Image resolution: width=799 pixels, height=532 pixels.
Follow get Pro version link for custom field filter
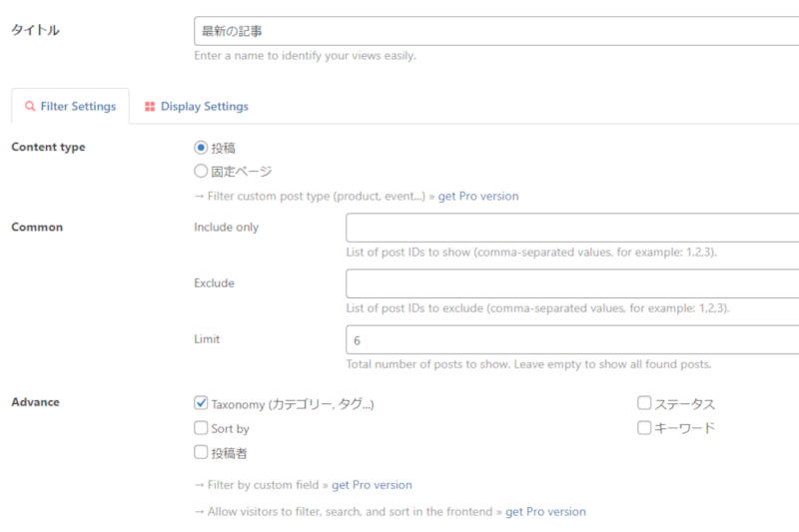point(372,485)
